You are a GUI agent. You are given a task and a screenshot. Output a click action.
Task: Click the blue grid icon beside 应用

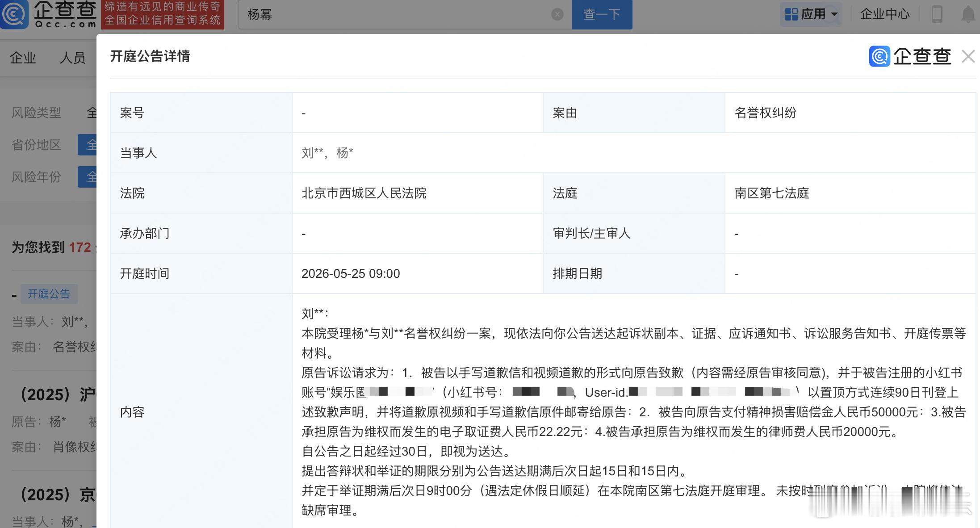(791, 13)
